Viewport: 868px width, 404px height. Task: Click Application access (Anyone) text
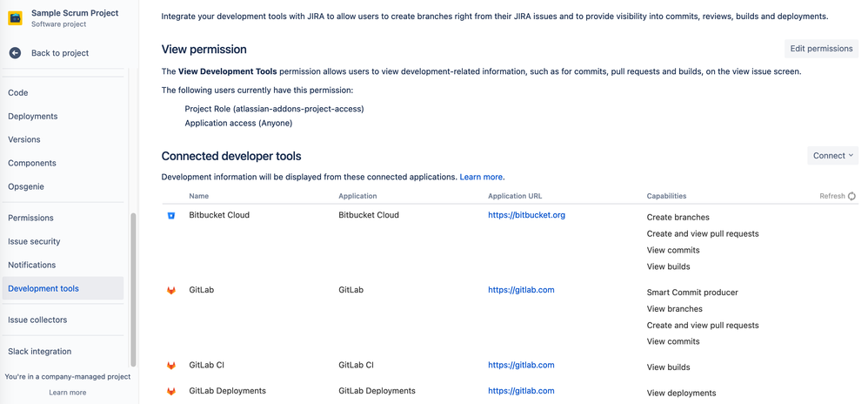[x=238, y=124]
